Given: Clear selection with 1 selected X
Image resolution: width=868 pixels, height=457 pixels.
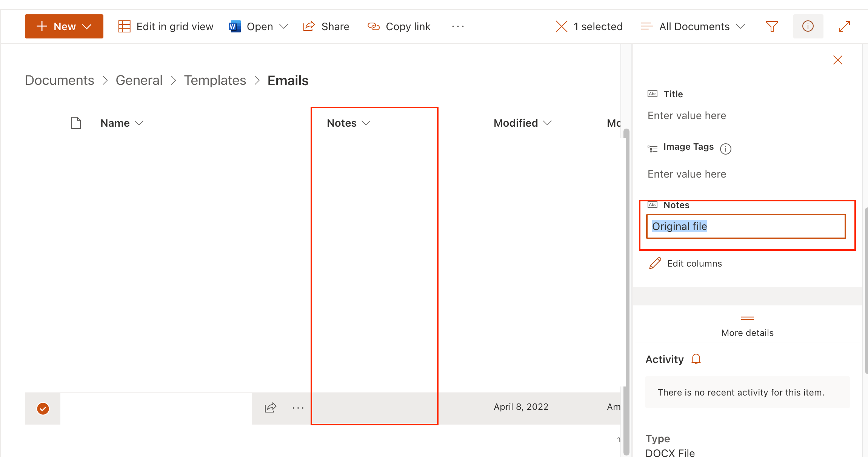Looking at the screenshot, I should coord(562,26).
